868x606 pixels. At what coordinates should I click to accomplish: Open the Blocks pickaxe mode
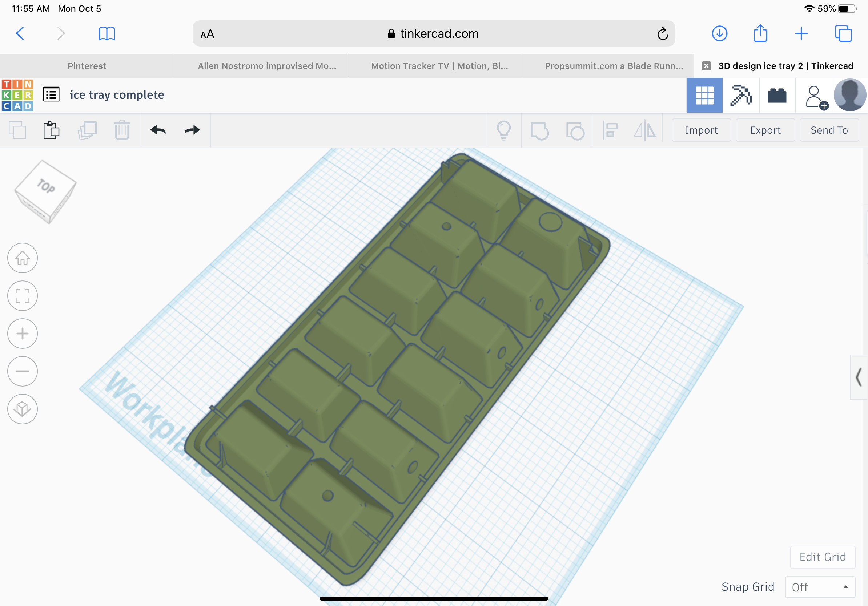tap(740, 95)
